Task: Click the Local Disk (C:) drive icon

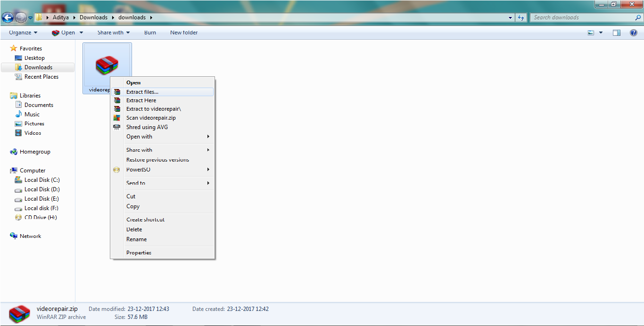Action: [x=18, y=180]
